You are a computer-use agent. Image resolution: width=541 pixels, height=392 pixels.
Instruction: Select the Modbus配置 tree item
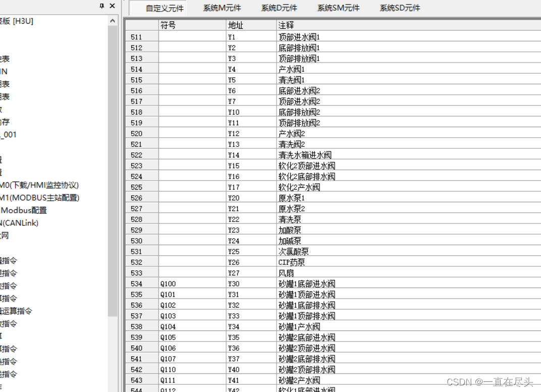pos(24,210)
